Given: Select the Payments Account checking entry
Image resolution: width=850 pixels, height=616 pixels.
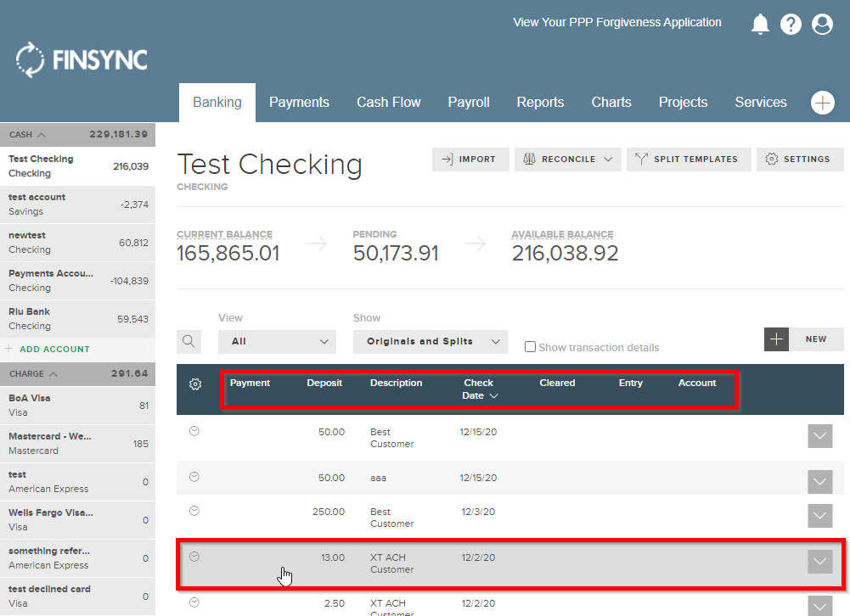Looking at the screenshot, I should 77,281.
